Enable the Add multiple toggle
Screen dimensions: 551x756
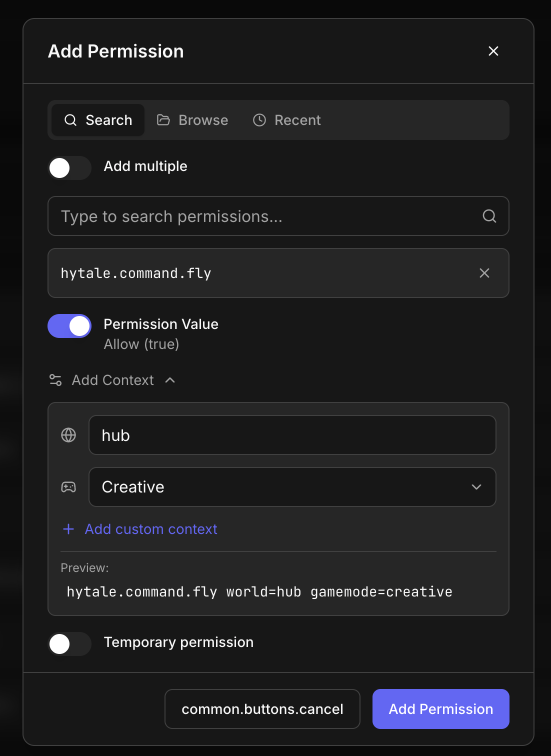click(69, 168)
